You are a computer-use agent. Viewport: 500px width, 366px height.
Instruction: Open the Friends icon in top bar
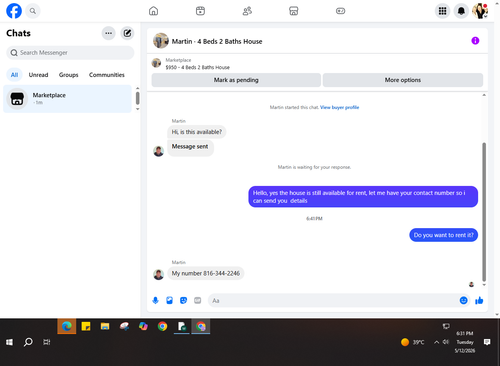[x=247, y=11]
